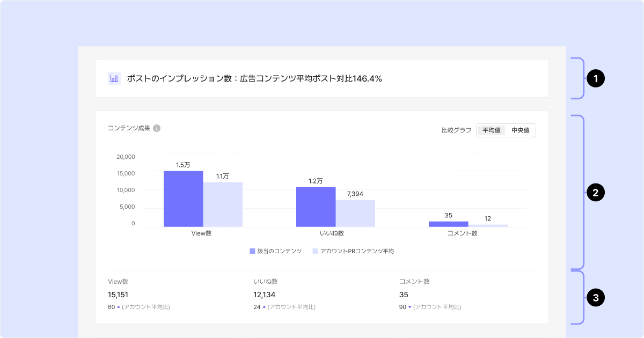Click the down arrow beside コメント数 90
This screenshot has height=338, width=644.
click(410, 307)
